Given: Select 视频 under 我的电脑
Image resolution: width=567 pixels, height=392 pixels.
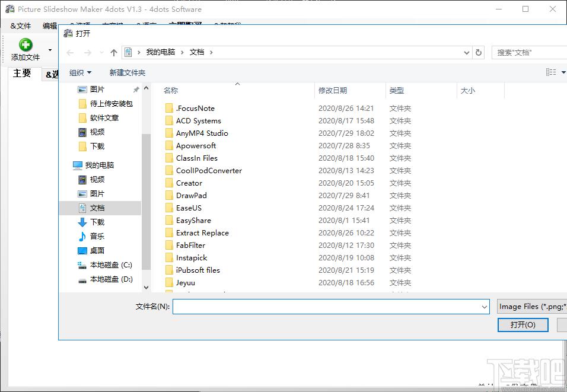Looking at the screenshot, I should click(97, 179).
